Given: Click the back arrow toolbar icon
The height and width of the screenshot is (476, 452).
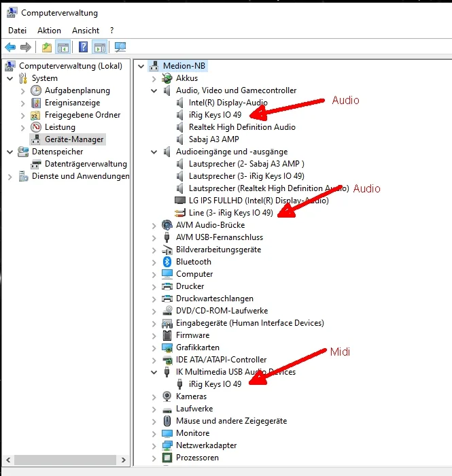Looking at the screenshot, I should tap(10, 47).
